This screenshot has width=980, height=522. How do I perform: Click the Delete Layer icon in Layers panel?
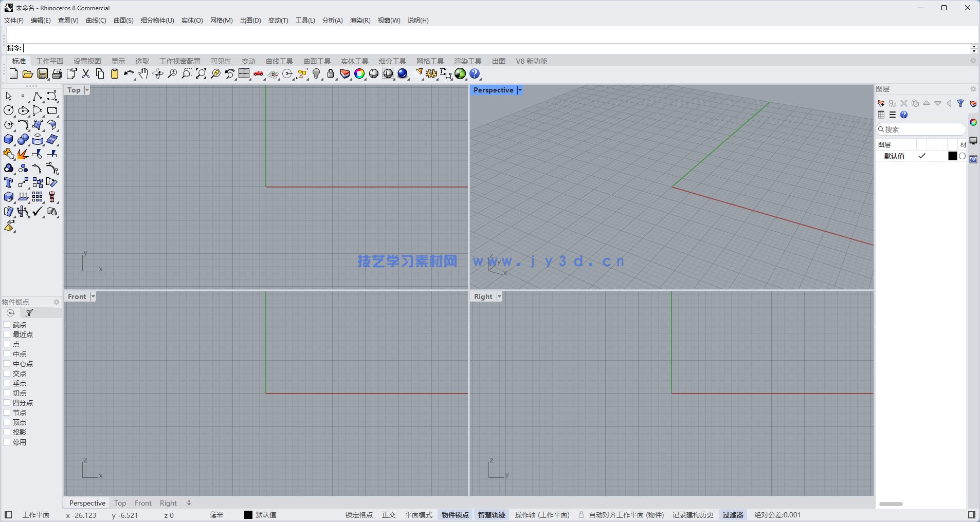[x=903, y=103]
